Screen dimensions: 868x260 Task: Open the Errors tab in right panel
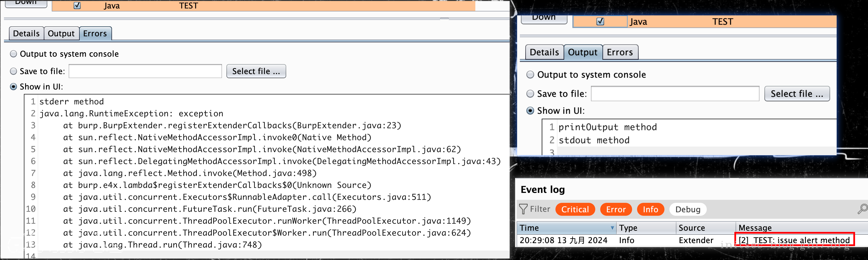tap(620, 52)
